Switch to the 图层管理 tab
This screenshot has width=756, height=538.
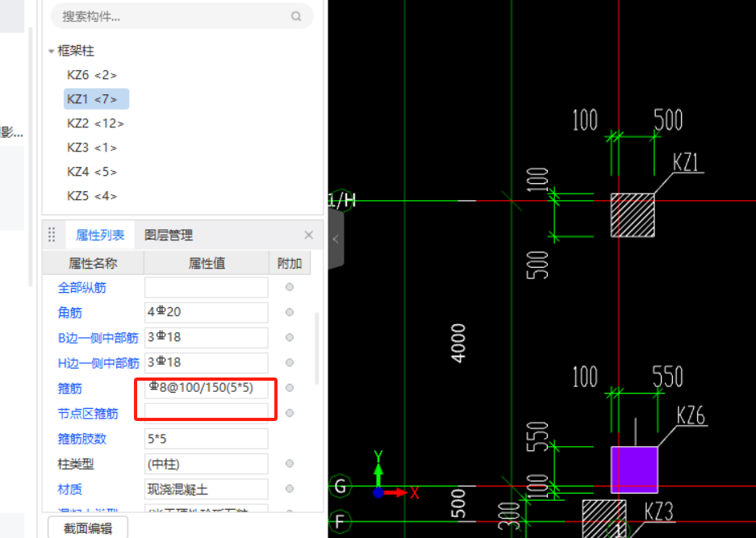(169, 235)
